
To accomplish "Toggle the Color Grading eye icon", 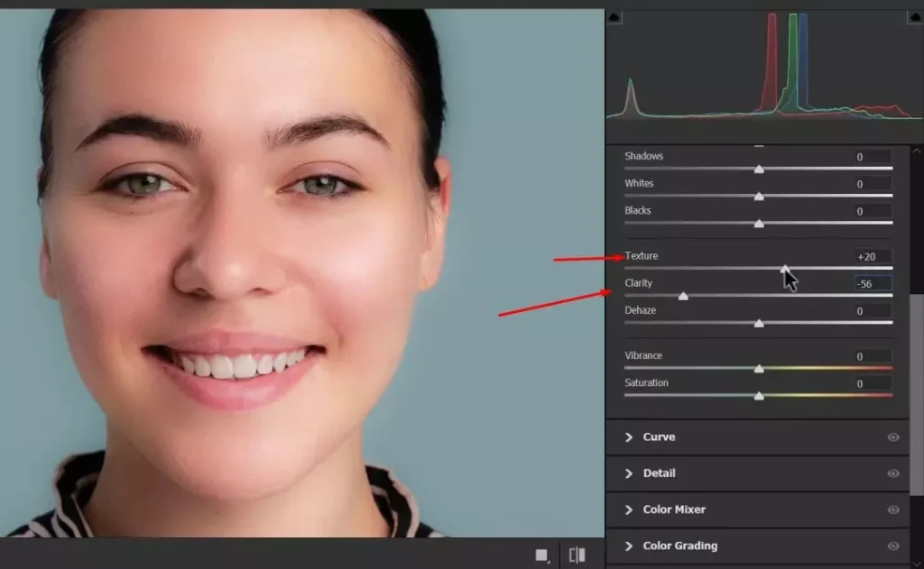I will click(894, 546).
